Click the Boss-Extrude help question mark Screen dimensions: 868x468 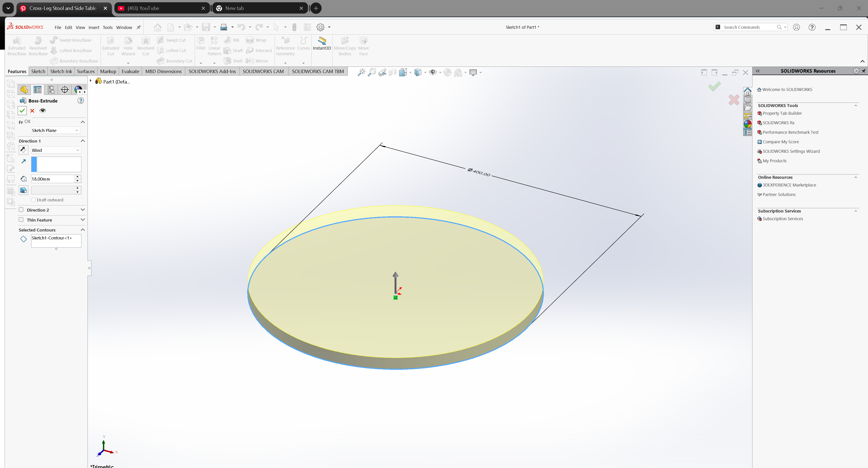81,100
